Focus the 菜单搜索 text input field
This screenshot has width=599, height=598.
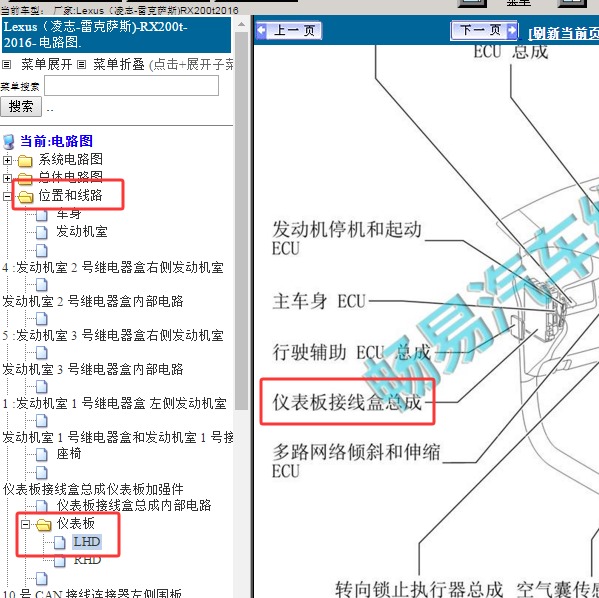[131, 86]
